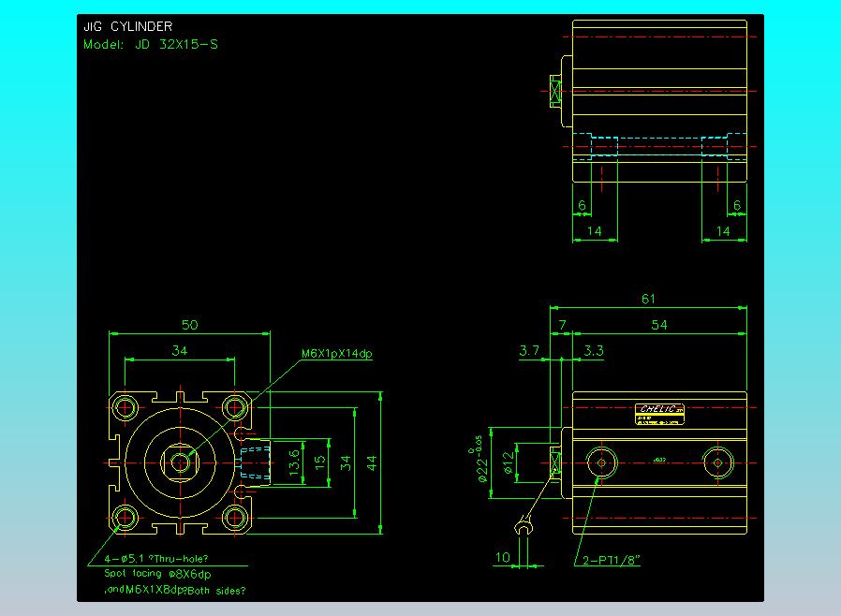
Task: Select the "61" overall length dimension
Action: point(648,299)
